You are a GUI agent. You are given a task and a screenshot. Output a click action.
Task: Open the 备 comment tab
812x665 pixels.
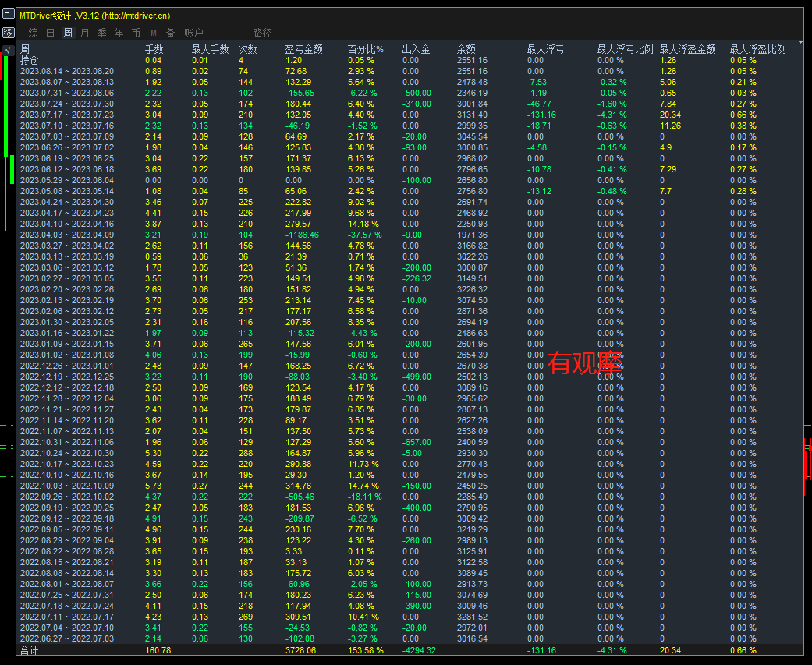point(170,33)
